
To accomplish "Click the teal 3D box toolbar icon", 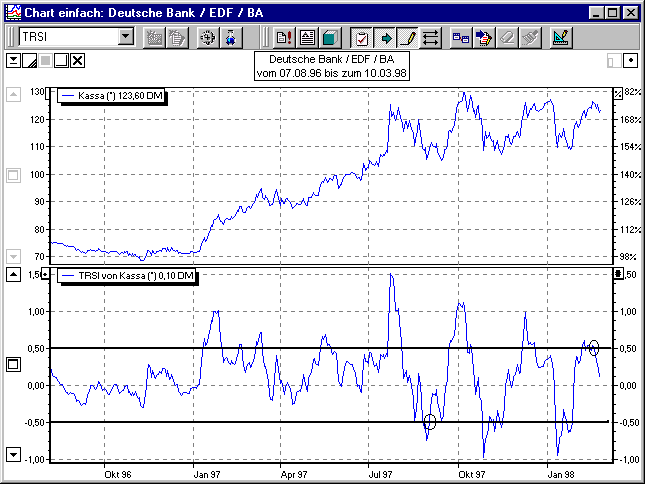I will [330, 37].
